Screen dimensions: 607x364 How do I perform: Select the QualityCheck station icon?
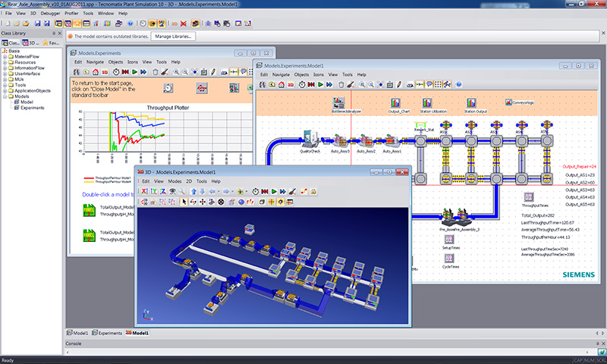(310, 138)
